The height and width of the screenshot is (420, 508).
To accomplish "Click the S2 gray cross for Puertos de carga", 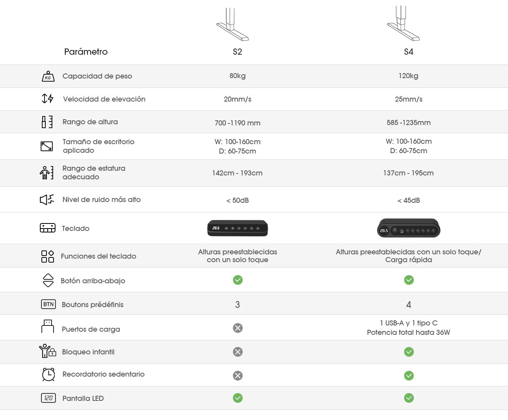I will (238, 328).
